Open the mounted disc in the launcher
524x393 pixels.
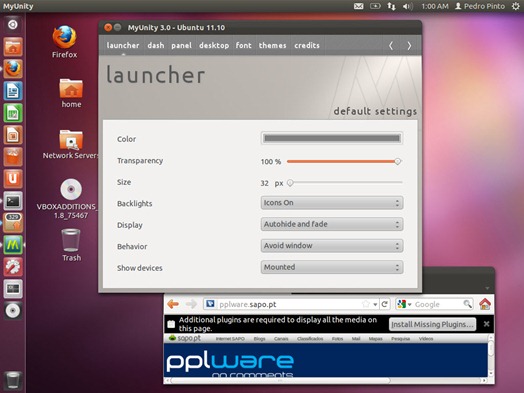click(x=13, y=311)
